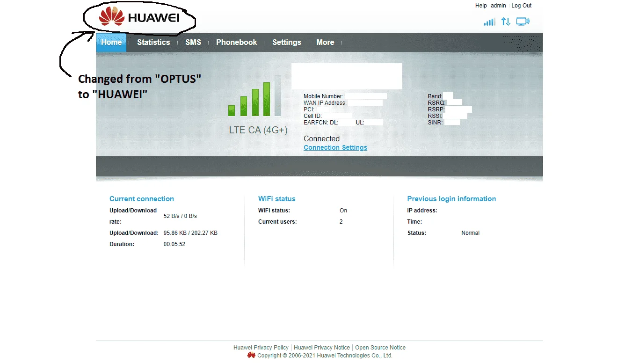Click the WAN IP Address label

pos(325,103)
